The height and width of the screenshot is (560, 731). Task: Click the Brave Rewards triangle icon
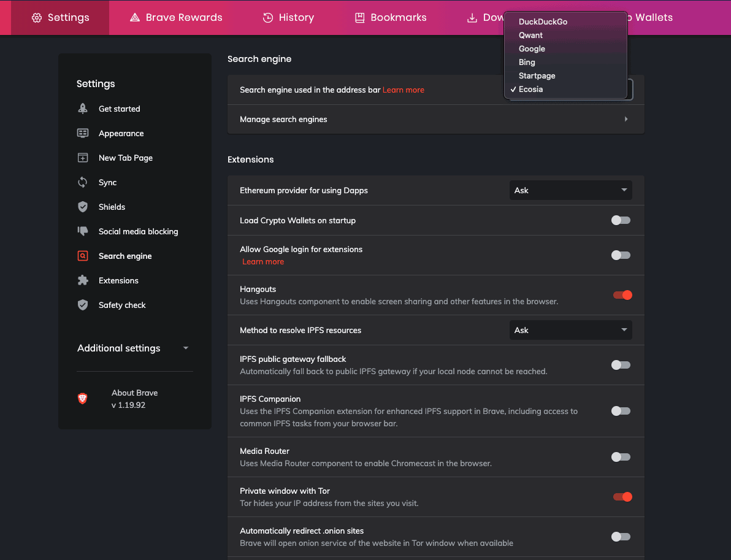[x=135, y=18]
